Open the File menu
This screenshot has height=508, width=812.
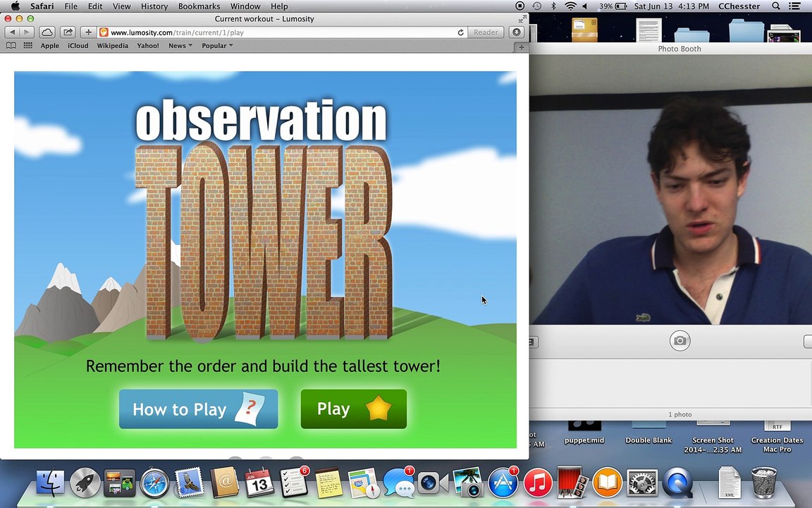point(71,6)
